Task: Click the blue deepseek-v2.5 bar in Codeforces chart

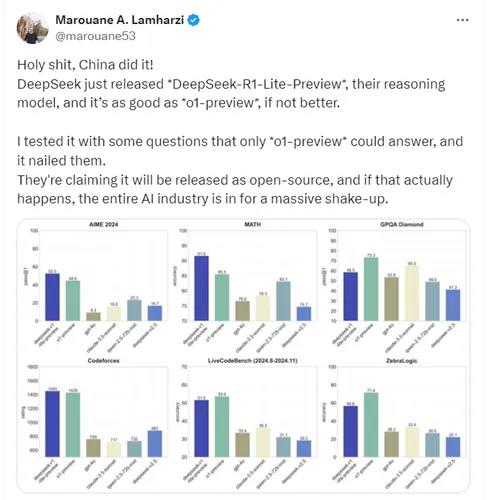Action: pyautogui.click(x=155, y=444)
